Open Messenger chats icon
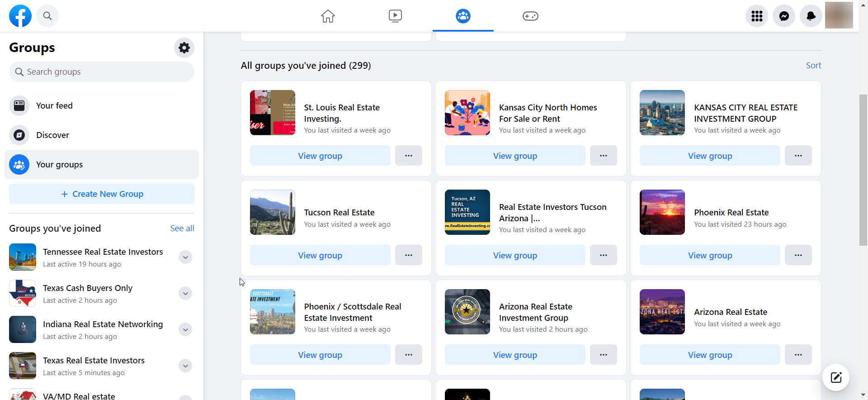 784,16
